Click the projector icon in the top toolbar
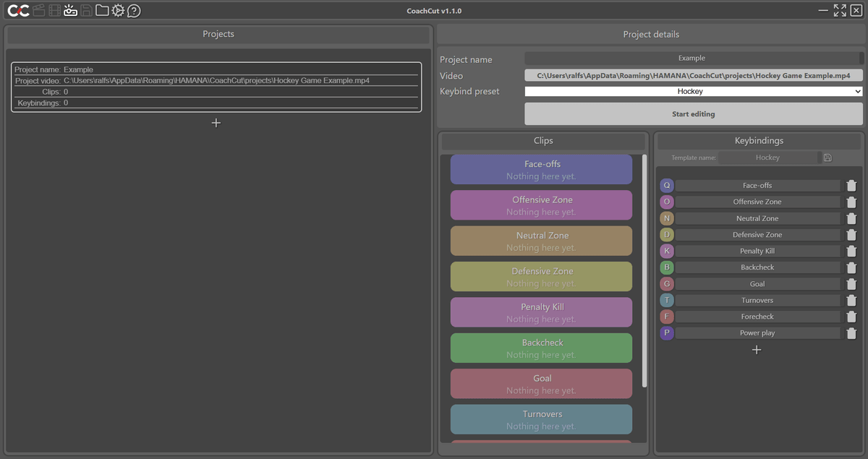 pyautogui.click(x=70, y=10)
